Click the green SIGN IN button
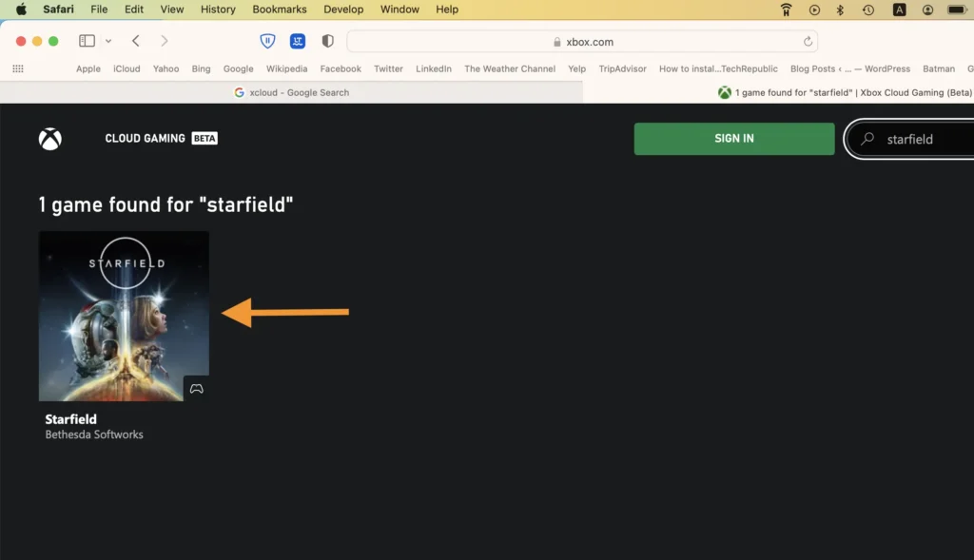The image size is (974, 560). [x=734, y=139]
